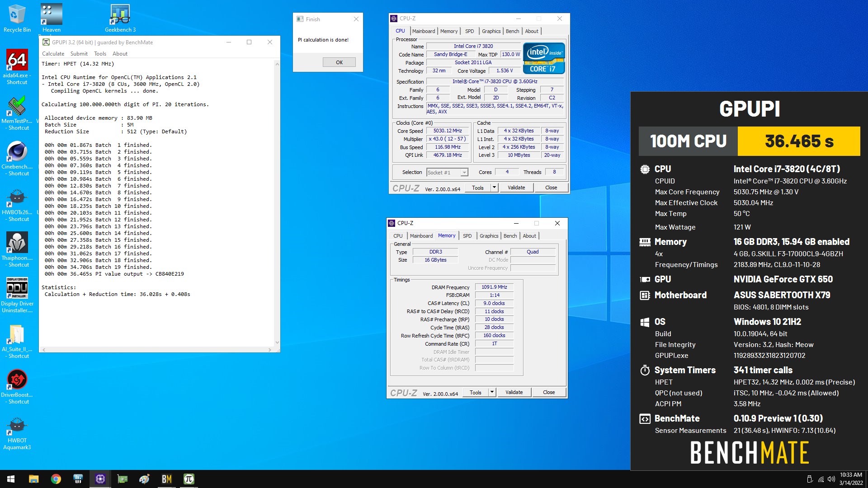Switch to Bench tab in top CPU-Z window
868x488 pixels.
pyautogui.click(x=512, y=31)
